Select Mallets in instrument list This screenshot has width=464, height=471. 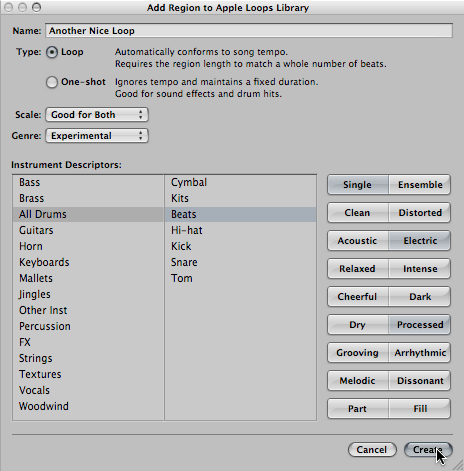tap(88, 278)
